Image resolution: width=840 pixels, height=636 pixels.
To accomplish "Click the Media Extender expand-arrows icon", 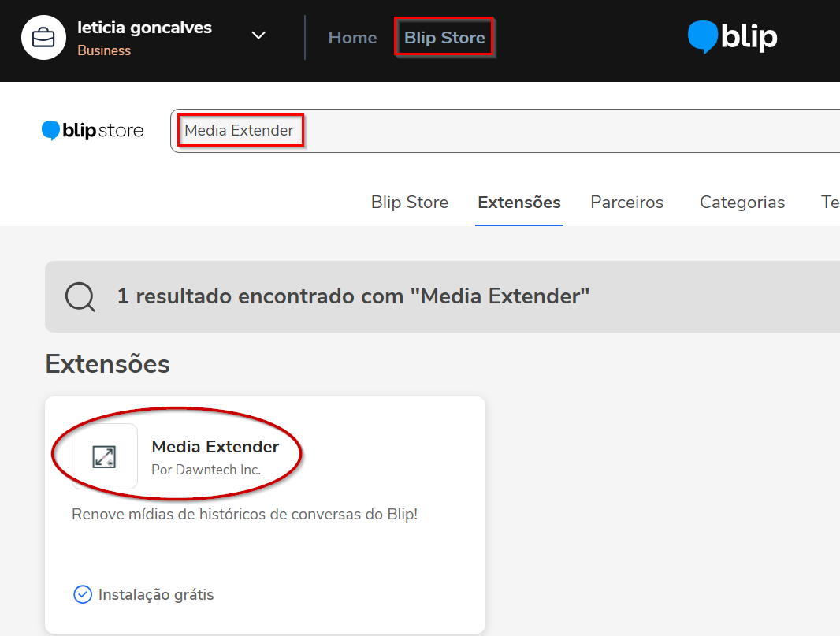I will (x=104, y=456).
